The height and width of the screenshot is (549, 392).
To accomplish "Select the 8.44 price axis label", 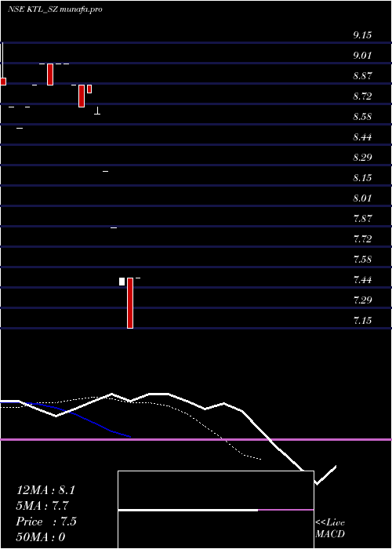I will pyautogui.click(x=362, y=137).
